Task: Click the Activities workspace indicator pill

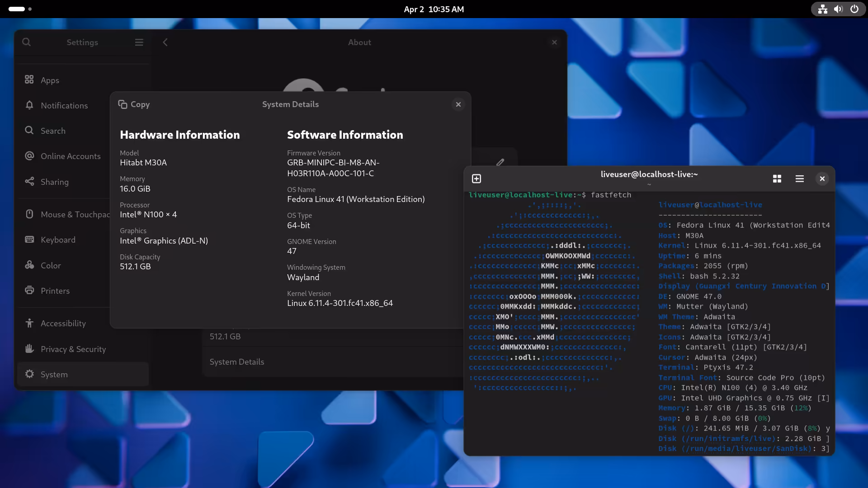Action: point(17,9)
